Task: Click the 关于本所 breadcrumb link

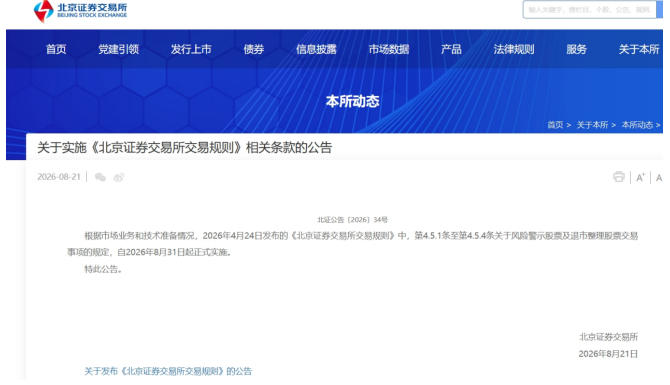Action: tap(592, 125)
